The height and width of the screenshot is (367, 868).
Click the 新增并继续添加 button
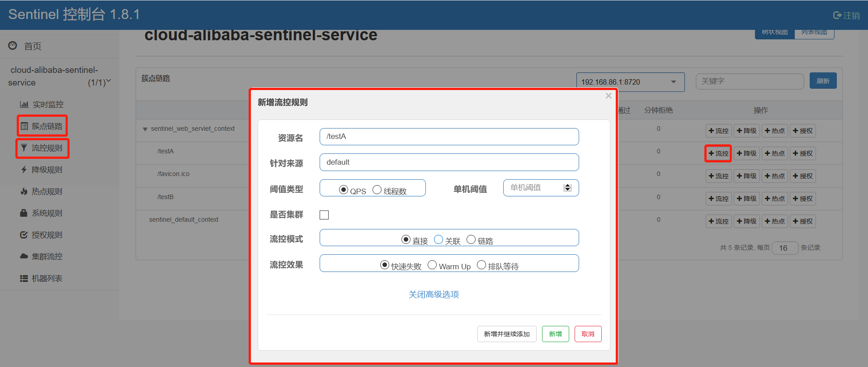coord(507,334)
